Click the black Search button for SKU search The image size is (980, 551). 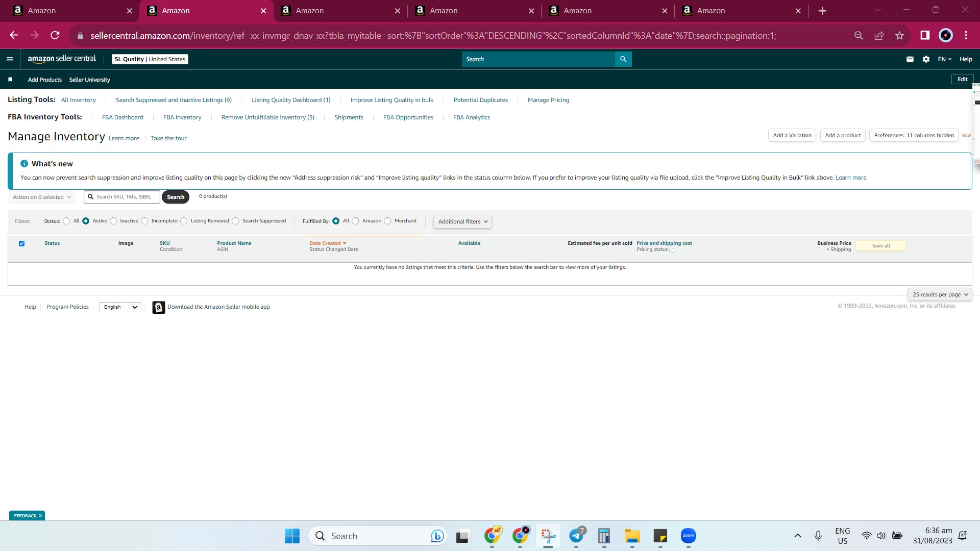coord(176,197)
